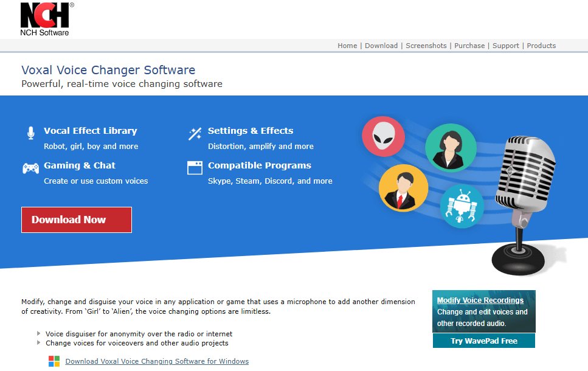Click the 'Voice disguiser for anonymity' bullet arrow
Screen dimensions: 588x371
click(39, 333)
